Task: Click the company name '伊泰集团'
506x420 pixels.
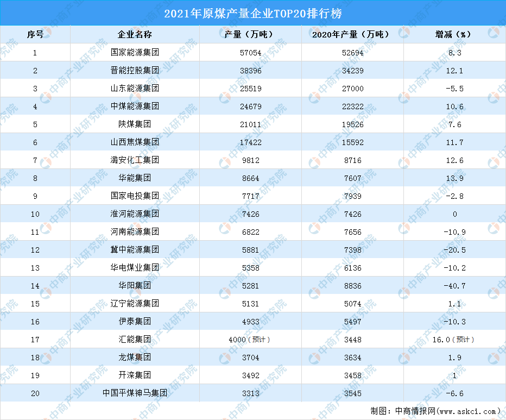Action: click(135, 322)
